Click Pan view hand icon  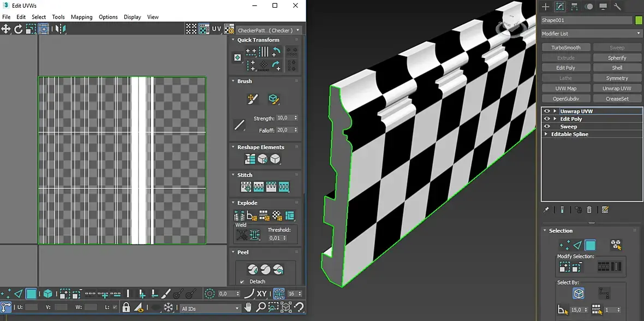coord(248,307)
